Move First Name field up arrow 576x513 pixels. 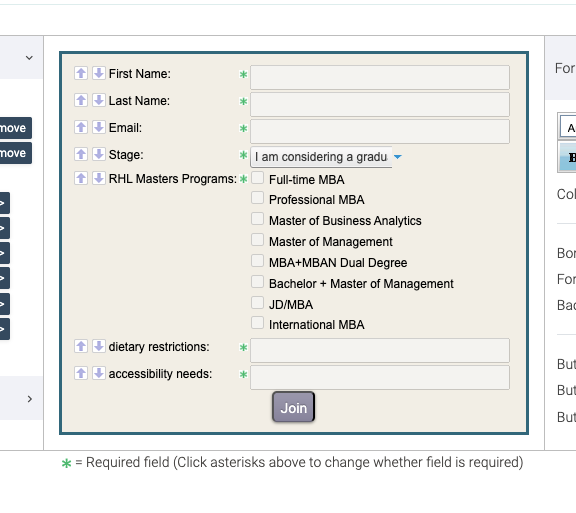tap(81, 73)
